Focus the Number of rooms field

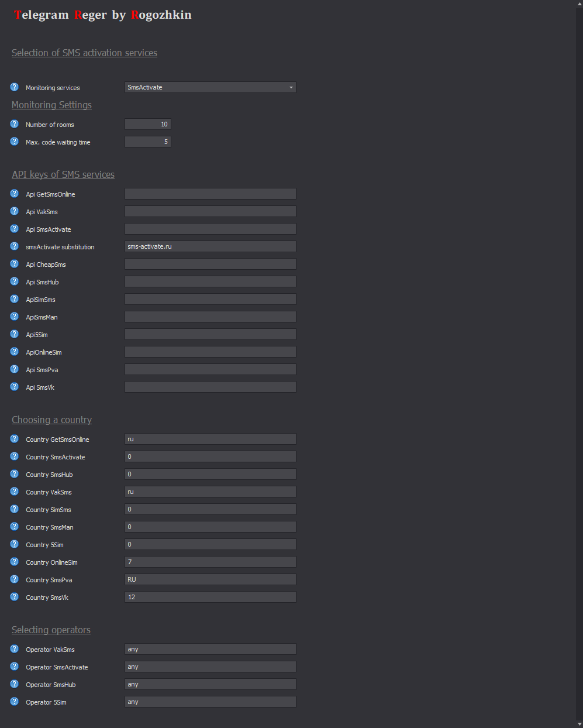148,124
